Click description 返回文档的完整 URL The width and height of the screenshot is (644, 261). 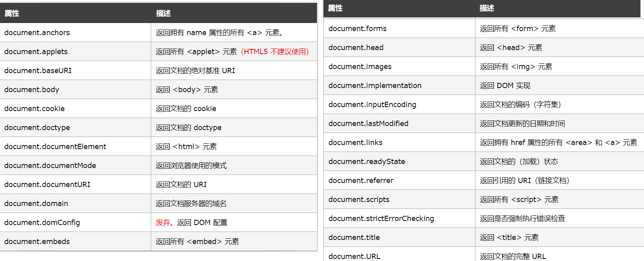[x=513, y=256]
